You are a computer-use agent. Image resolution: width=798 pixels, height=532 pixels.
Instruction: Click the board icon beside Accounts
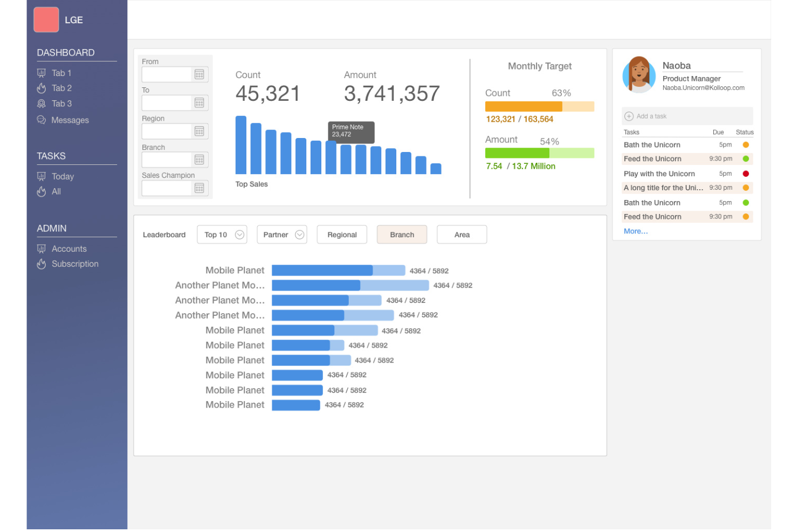point(42,249)
